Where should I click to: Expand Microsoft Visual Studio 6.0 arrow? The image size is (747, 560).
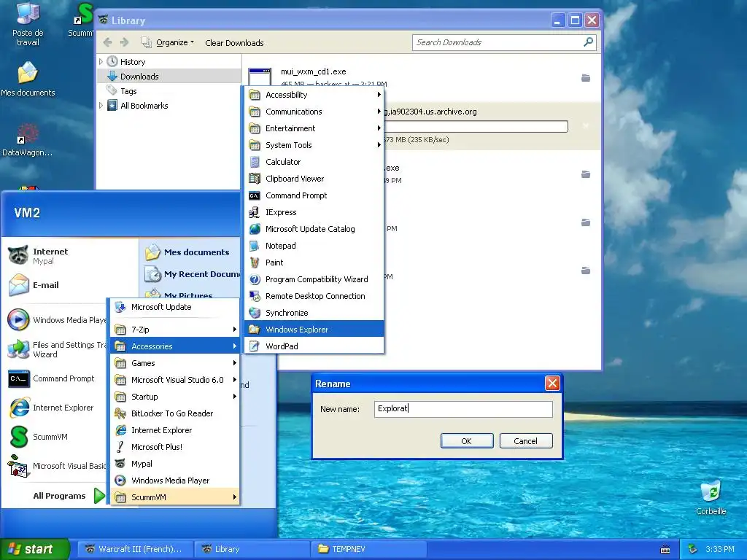234,379
